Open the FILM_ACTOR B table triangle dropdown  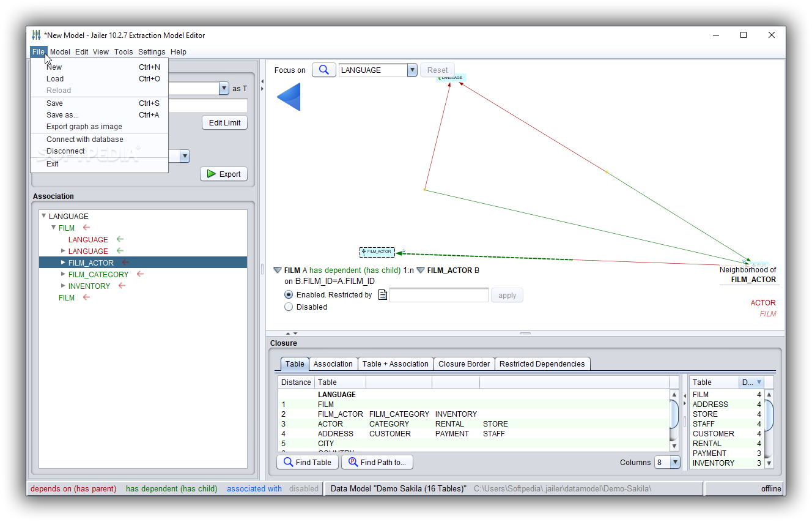coord(421,270)
